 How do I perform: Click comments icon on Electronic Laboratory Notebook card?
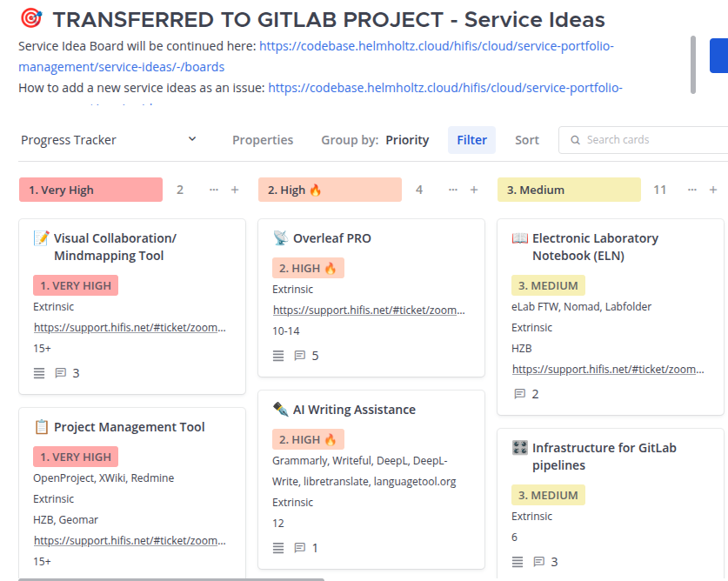tap(520, 394)
